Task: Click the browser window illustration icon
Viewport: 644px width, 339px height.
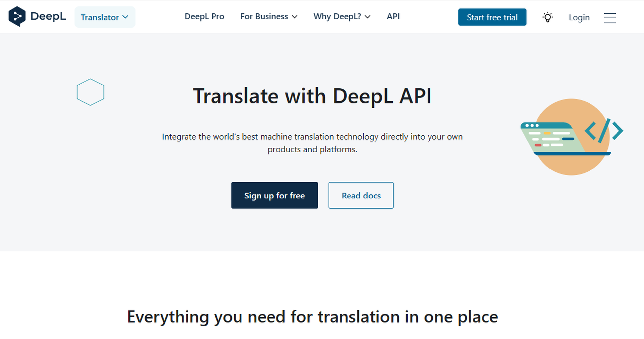Action: [547, 139]
